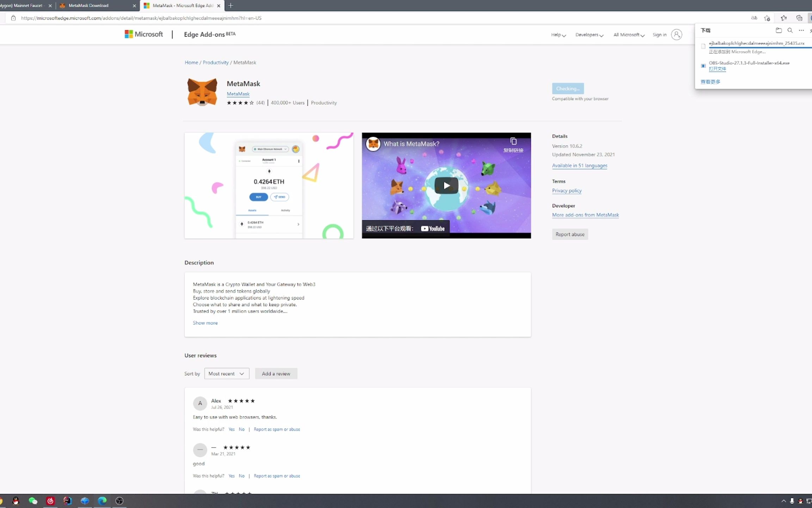The width and height of the screenshot is (812, 508).
Task: Open the Collections icon in the toolbar
Action: (x=799, y=18)
